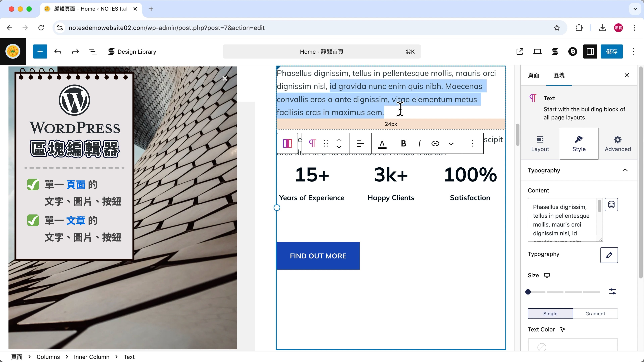Click the Size slider handle
The image size is (644, 362).
pos(528,292)
